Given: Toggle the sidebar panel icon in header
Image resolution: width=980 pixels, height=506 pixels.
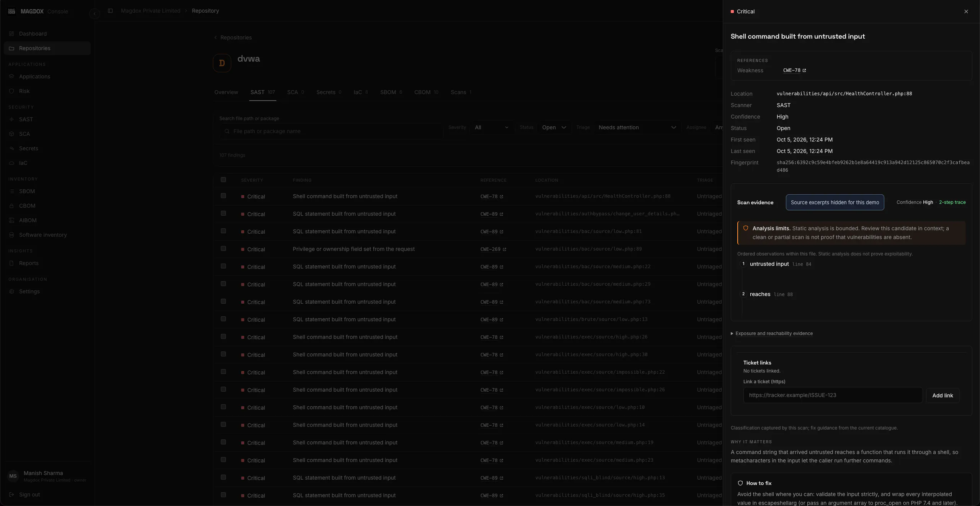Looking at the screenshot, I should pos(110,11).
